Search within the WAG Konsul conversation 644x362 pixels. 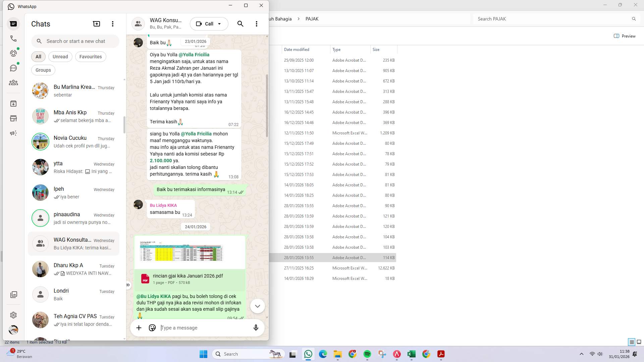click(x=240, y=24)
